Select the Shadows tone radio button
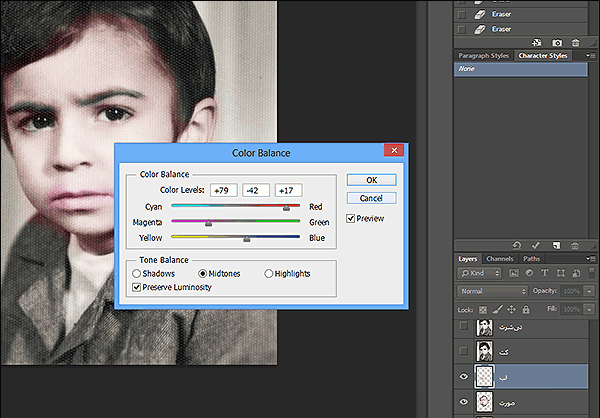Image resolution: width=600 pixels, height=418 pixels. pos(136,273)
